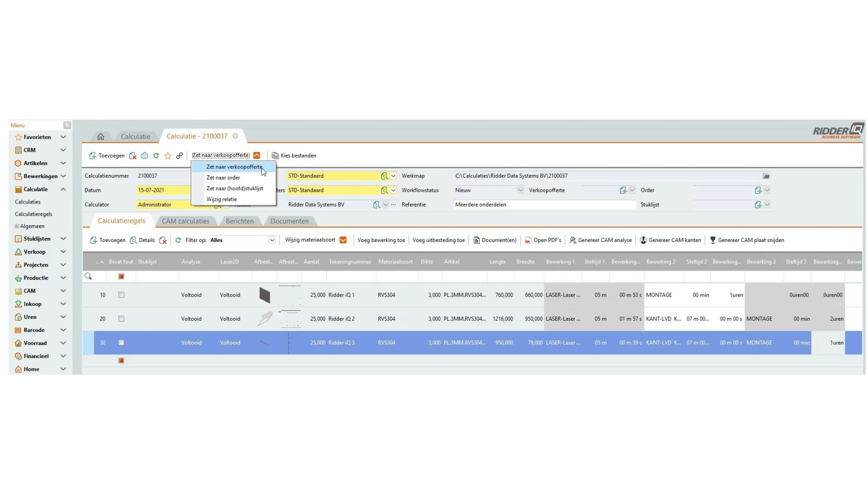Open dropdown of first STD-Standaard field
The height and width of the screenshot is (488, 868).
(x=393, y=176)
